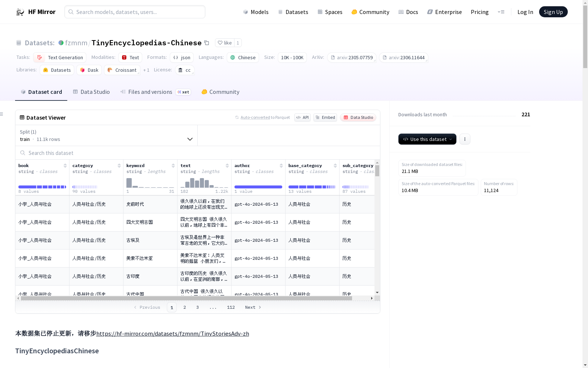Click the viewer vertical scrollbar thumb
Viewport: 588px width, 368px height.
(377, 171)
